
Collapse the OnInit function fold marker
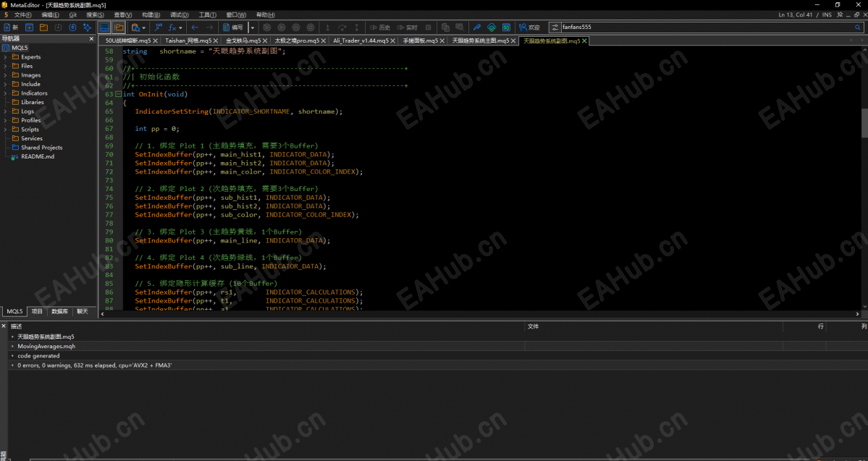click(x=118, y=94)
